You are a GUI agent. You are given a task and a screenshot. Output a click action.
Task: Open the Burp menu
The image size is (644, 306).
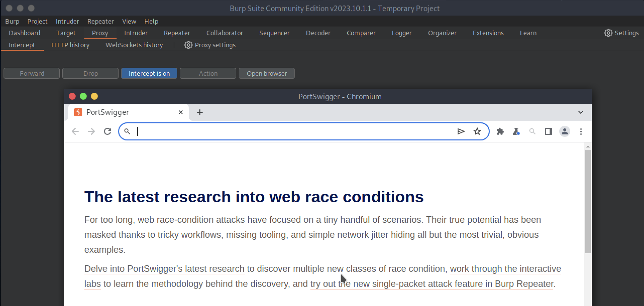(x=12, y=21)
